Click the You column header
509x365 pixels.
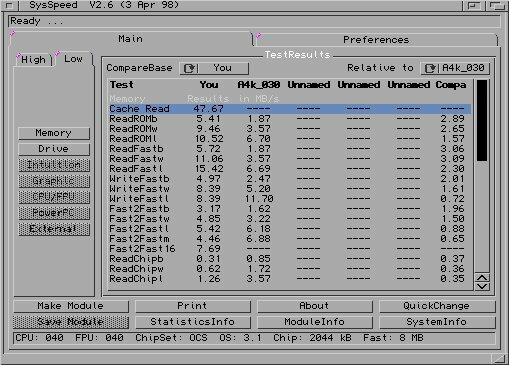pos(209,85)
